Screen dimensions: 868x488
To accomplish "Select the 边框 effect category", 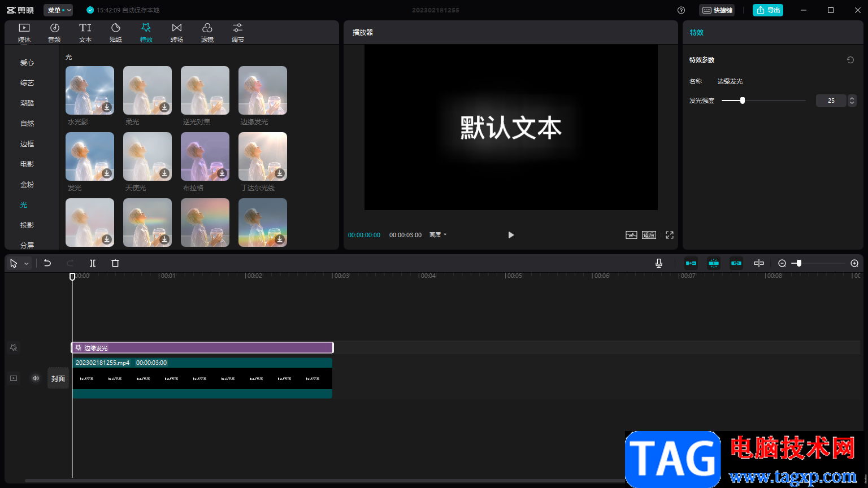I will click(27, 144).
